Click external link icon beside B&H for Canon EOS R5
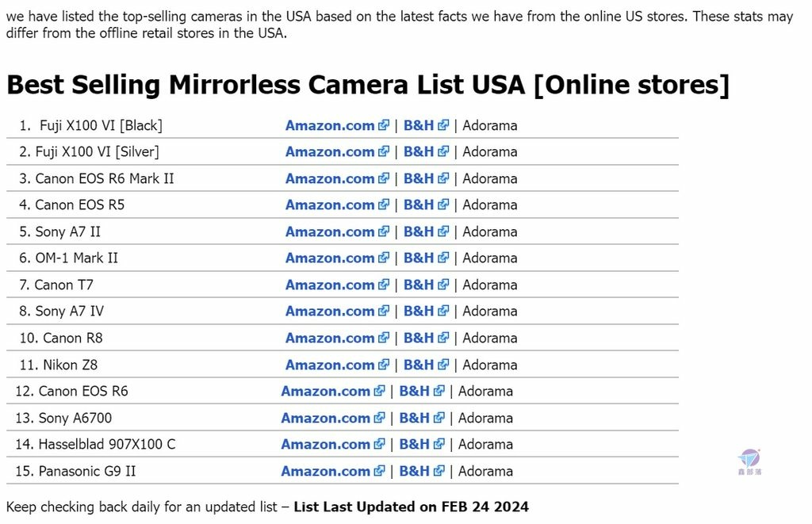The height and width of the screenshot is (524, 812). coord(443,205)
